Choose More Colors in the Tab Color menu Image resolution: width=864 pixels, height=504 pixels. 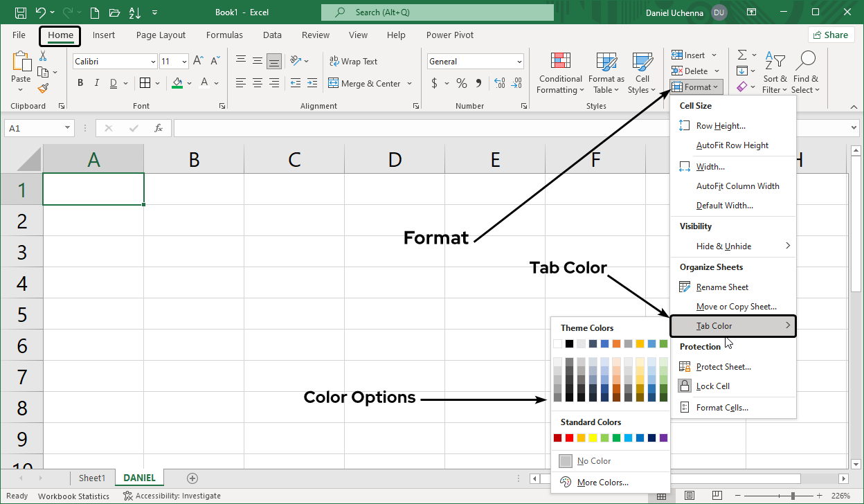(x=602, y=482)
